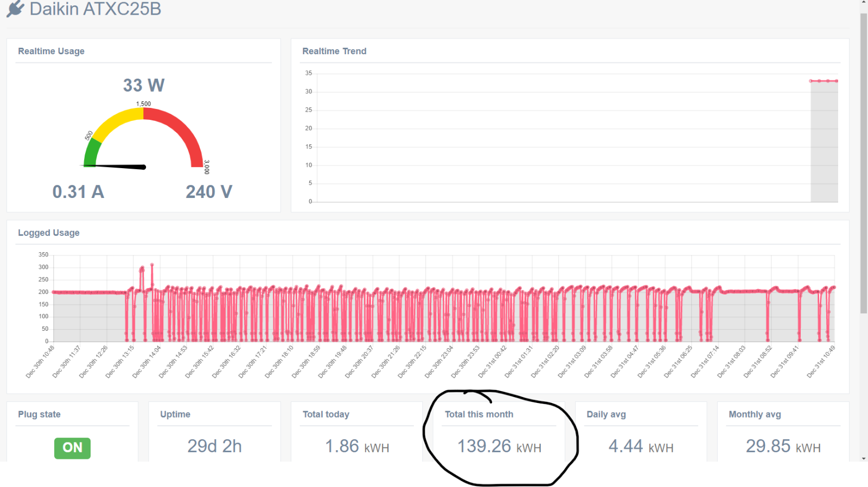Toggle the green ON plug state button
The width and height of the screenshot is (868, 487).
pos(72,448)
